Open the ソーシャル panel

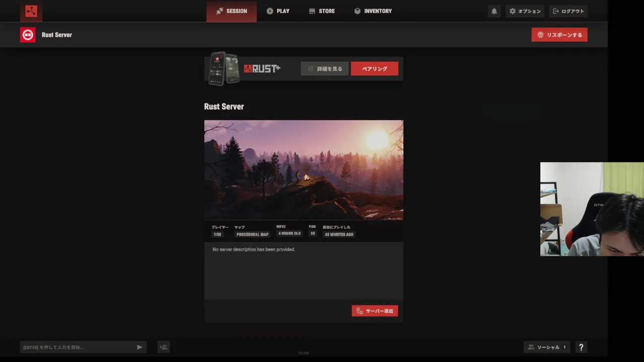[x=547, y=347]
